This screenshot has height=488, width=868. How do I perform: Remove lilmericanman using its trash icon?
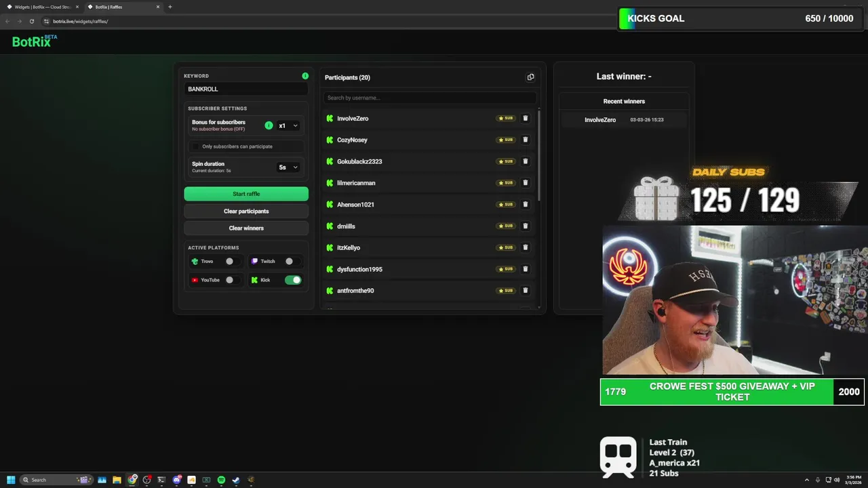click(x=525, y=183)
